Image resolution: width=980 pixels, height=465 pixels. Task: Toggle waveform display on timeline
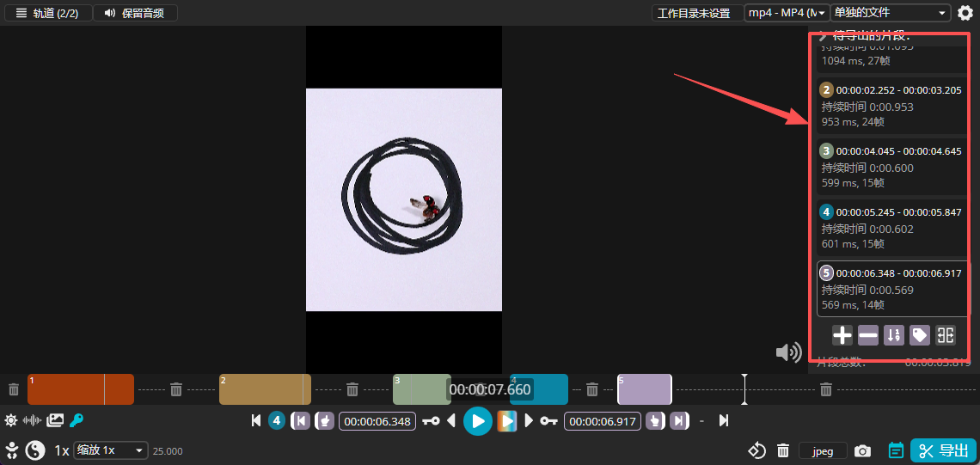pyautogui.click(x=33, y=420)
